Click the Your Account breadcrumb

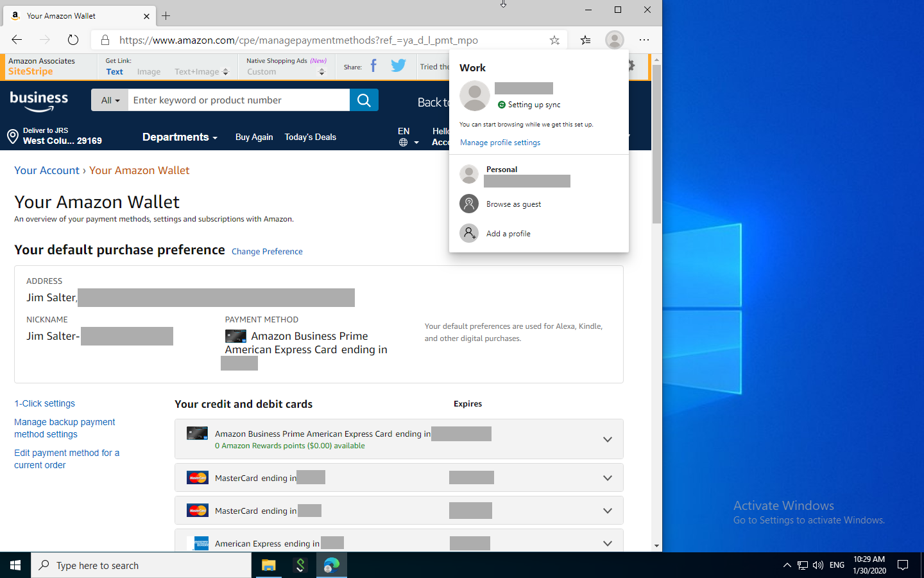click(47, 170)
